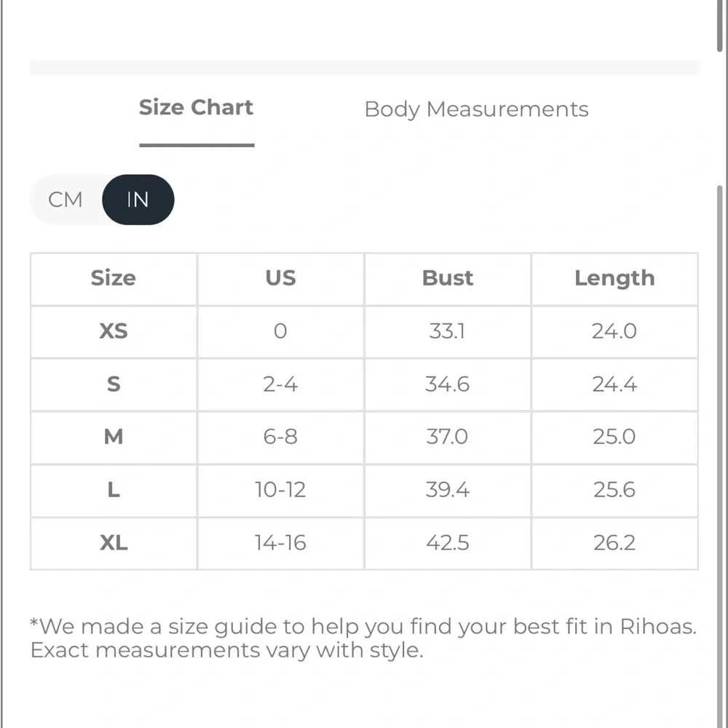Open the Body Measurements tab
Image resolution: width=728 pixels, height=728 pixels.
[476, 109]
